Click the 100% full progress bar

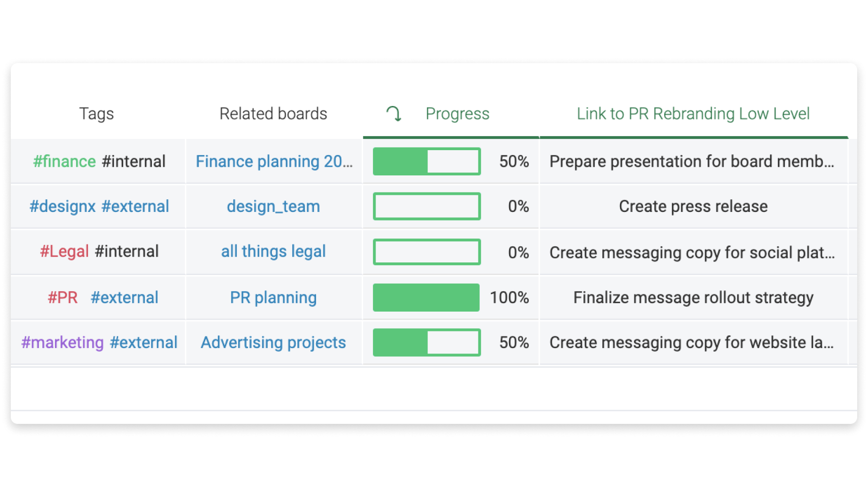[x=426, y=298]
